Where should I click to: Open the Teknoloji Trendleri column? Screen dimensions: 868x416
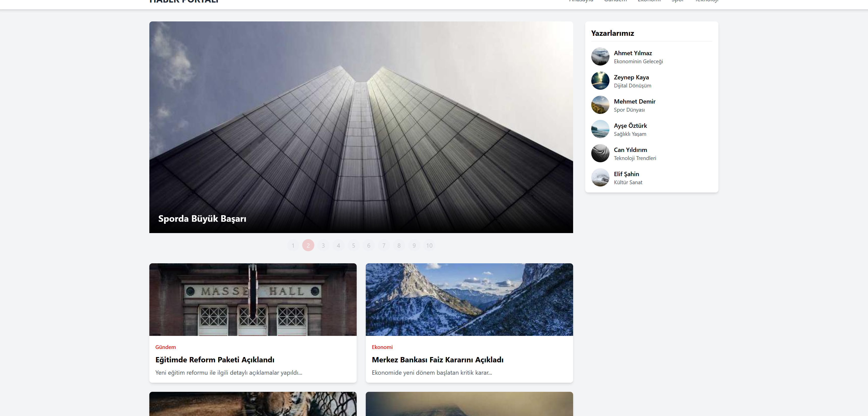pos(635,158)
